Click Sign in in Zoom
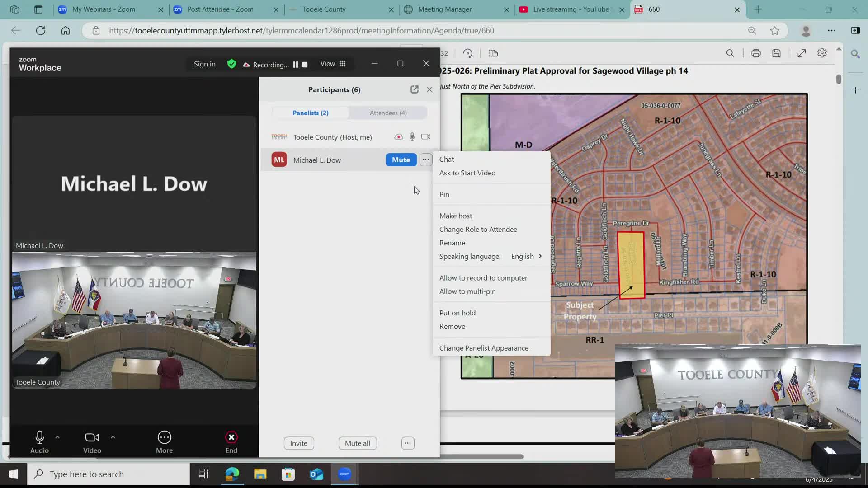Screen dimensions: 868x488 click(205, 64)
